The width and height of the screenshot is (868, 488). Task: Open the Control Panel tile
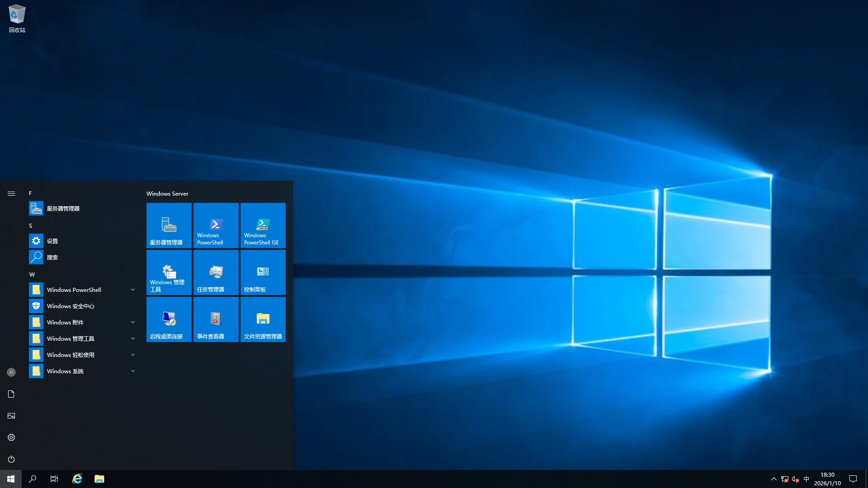point(263,272)
